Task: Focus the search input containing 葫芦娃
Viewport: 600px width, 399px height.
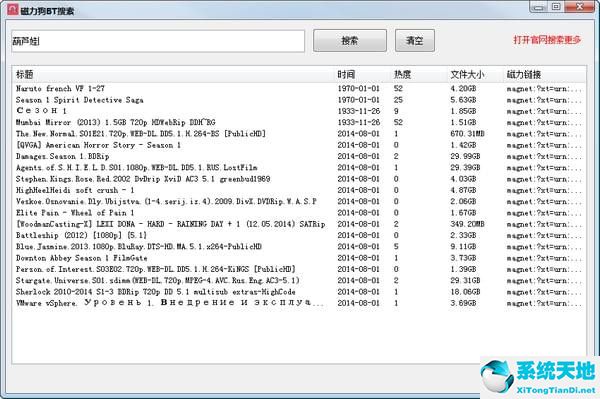Action: point(158,41)
